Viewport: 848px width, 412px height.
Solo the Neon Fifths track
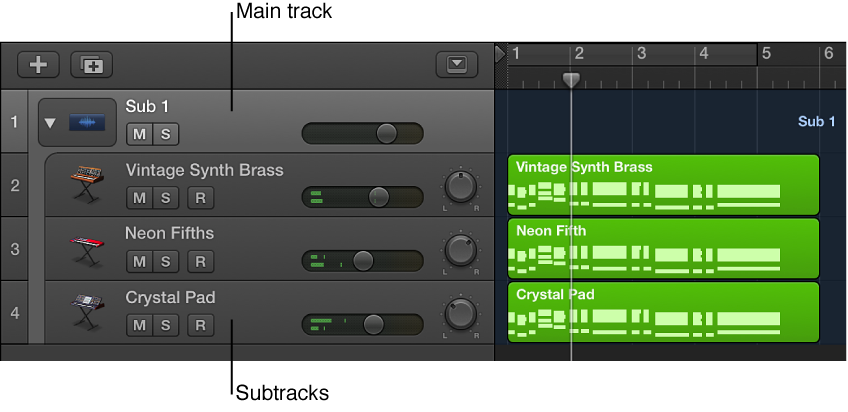(165, 262)
